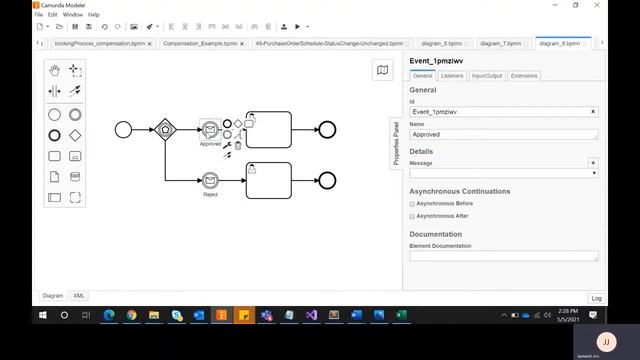Switch to Compensation_Example.bpmn tab
This screenshot has width=640, height=360.
pyautogui.click(x=200, y=44)
